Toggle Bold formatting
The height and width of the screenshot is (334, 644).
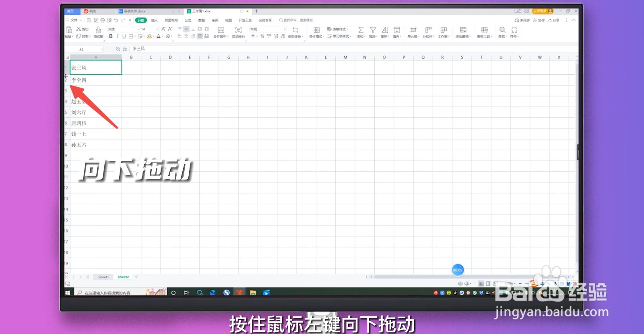click(x=111, y=36)
